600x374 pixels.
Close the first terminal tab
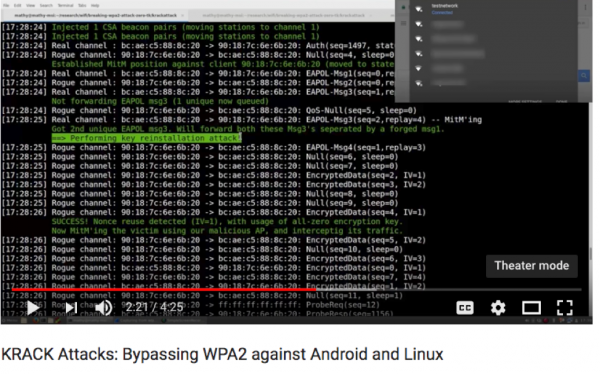coord(183,15)
